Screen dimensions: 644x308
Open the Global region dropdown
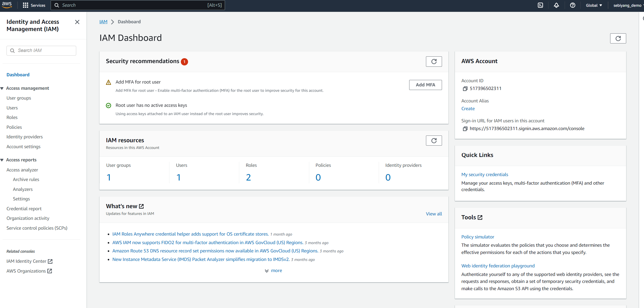[x=594, y=5]
